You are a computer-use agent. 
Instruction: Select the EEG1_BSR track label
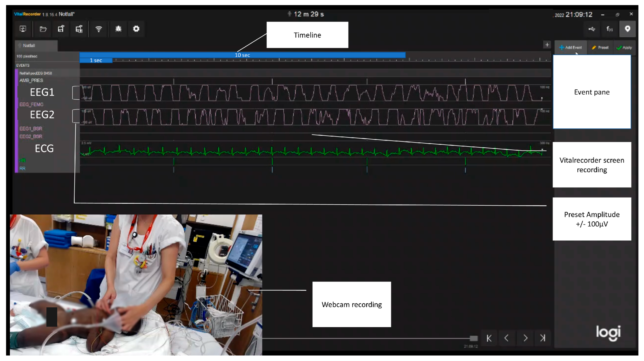pyautogui.click(x=31, y=128)
